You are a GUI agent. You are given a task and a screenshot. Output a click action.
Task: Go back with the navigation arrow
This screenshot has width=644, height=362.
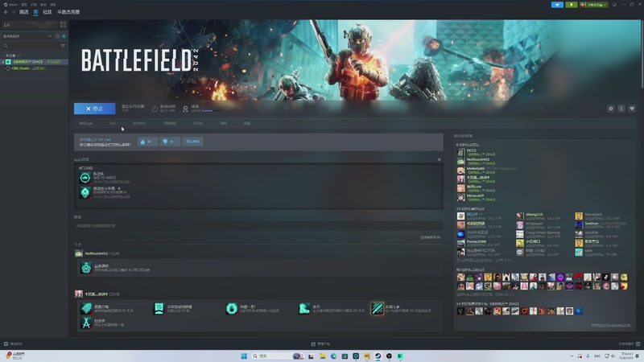point(6,12)
